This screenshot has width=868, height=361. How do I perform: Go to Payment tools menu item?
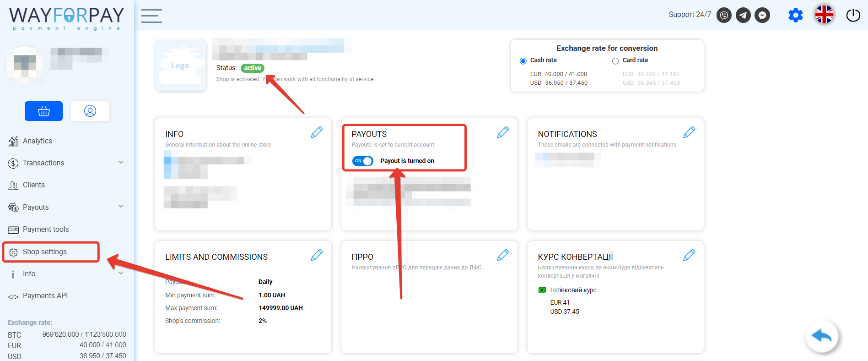tap(45, 229)
